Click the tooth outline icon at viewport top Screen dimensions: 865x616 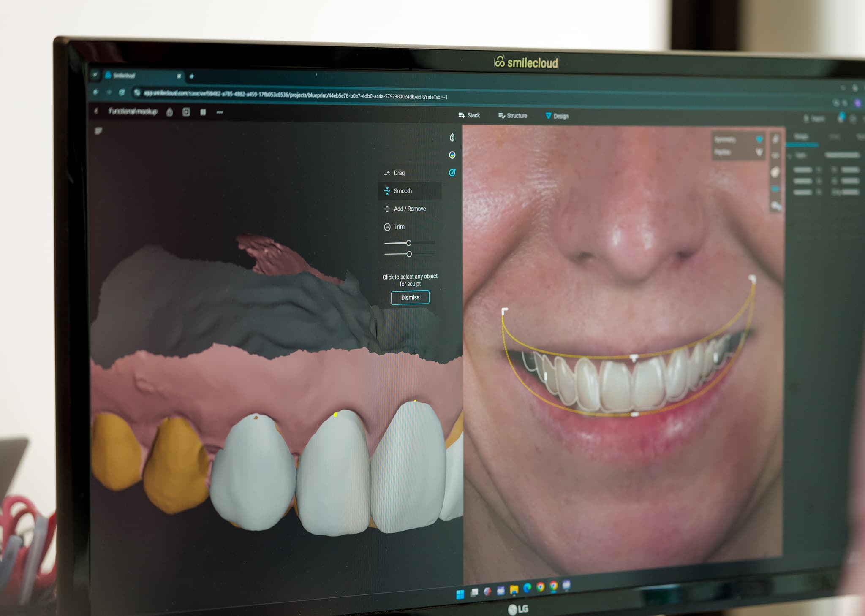[452, 138]
